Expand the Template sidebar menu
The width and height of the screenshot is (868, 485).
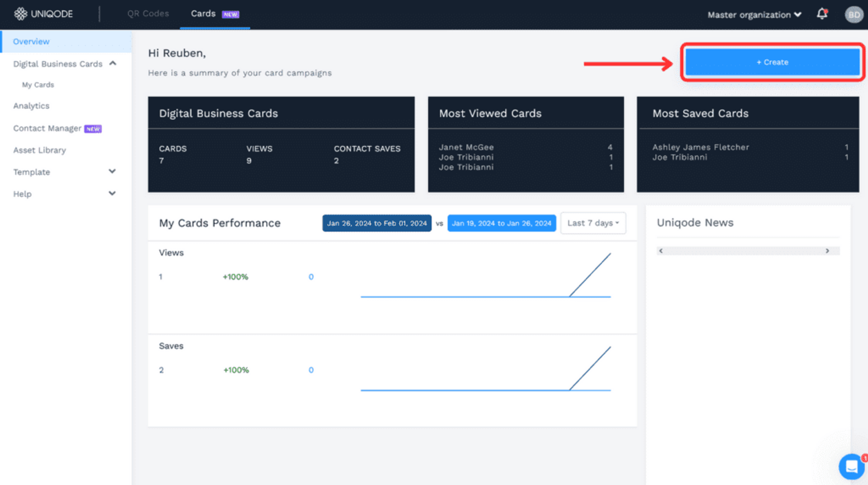[x=112, y=172]
